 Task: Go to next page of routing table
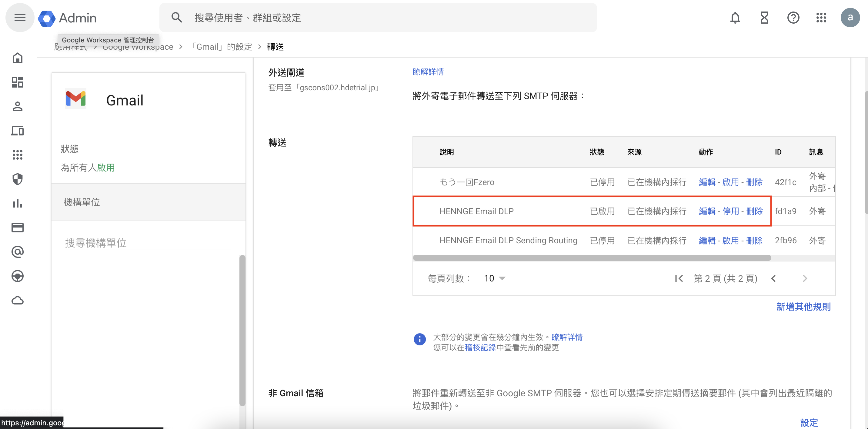click(x=805, y=278)
